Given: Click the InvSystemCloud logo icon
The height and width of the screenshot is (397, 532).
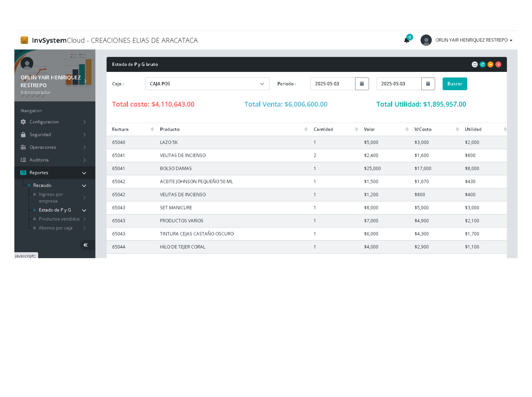Looking at the screenshot, I should click(24, 40).
